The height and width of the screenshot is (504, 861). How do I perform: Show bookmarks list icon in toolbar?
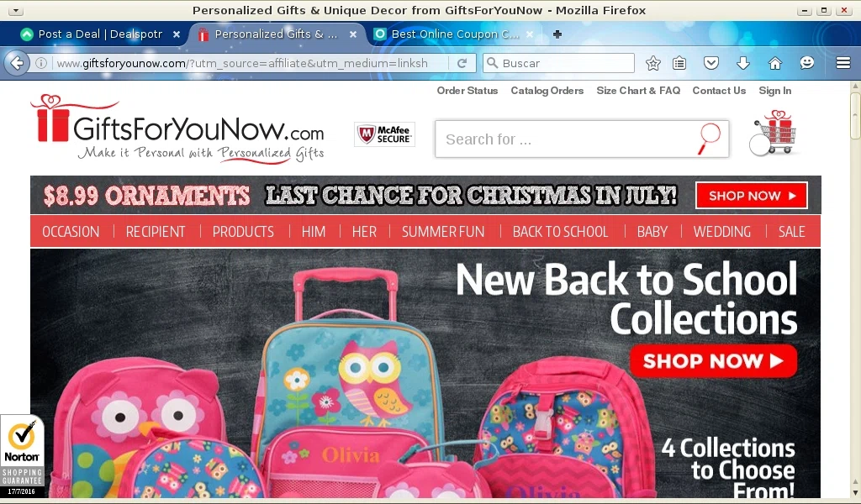coord(679,63)
